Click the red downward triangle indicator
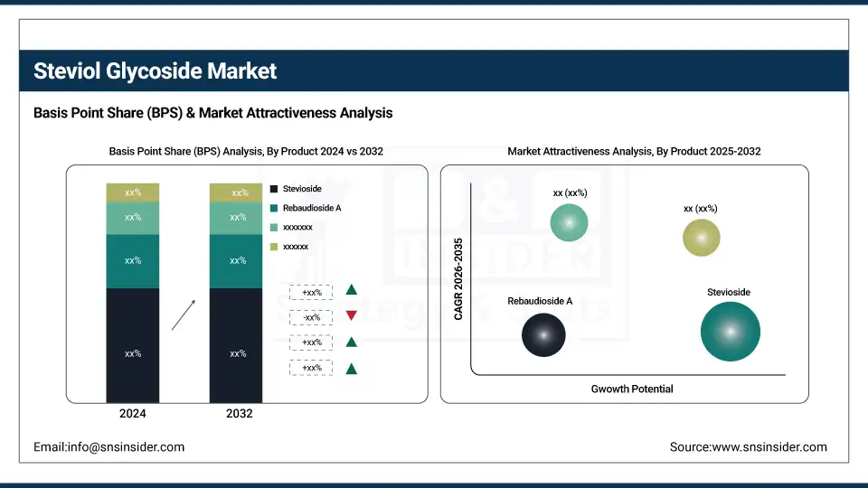Image resolution: width=868 pixels, height=488 pixels. coord(352,315)
